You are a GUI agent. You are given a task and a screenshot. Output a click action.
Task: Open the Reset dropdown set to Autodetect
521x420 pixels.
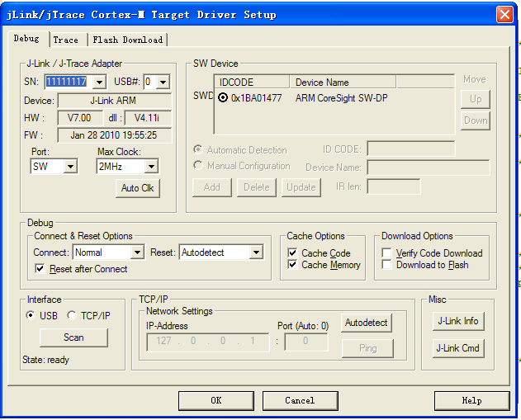(x=256, y=252)
